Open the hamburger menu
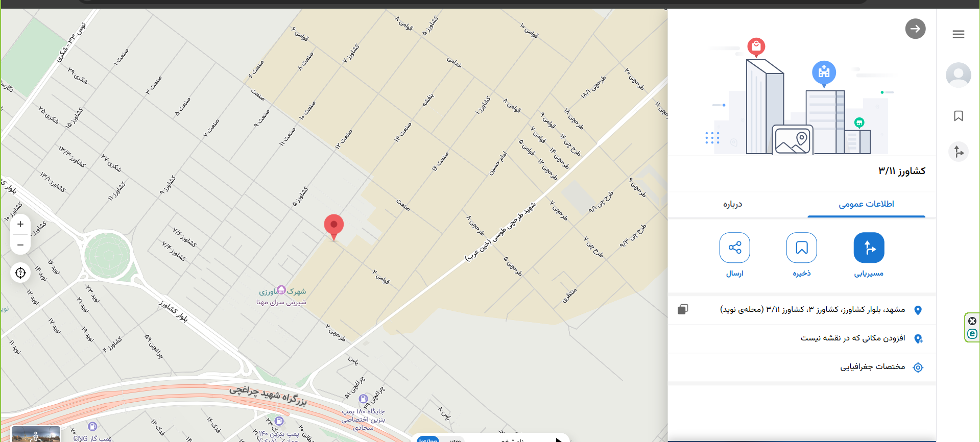 [x=959, y=34]
